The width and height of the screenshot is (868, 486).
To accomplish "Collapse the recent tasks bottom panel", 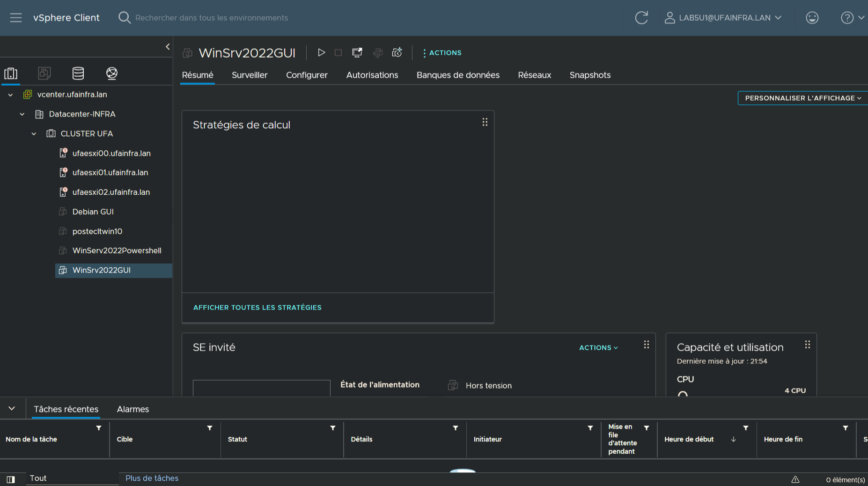I will 12,408.
